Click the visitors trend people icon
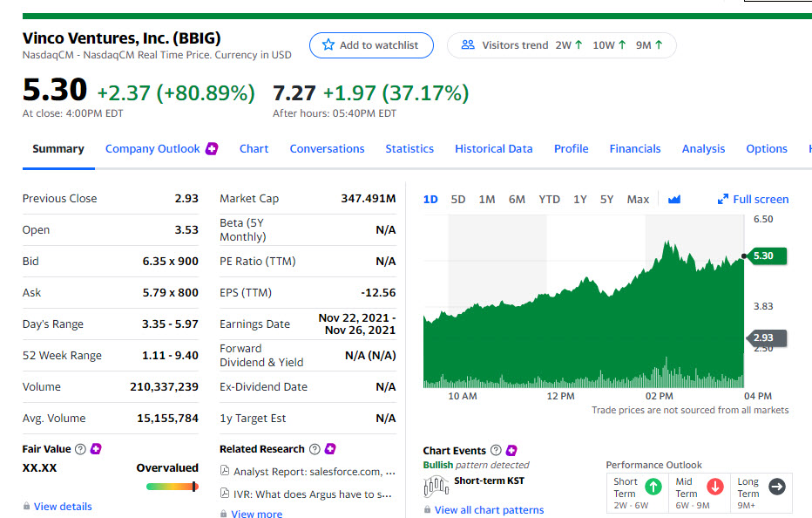Image resolution: width=812 pixels, height=518 pixels. (x=468, y=44)
